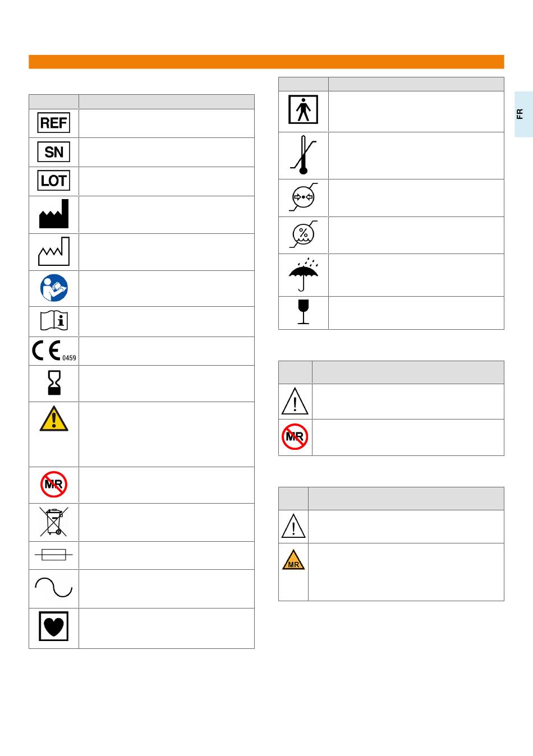The image size is (533, 756).
Task: Click the open booklet information icon
Action: point(54,321)
